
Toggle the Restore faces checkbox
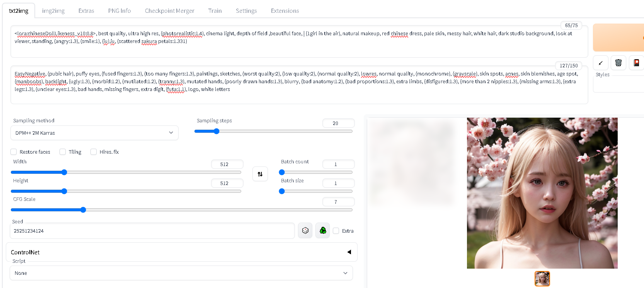pyautogui.click(x=14, y=152)
